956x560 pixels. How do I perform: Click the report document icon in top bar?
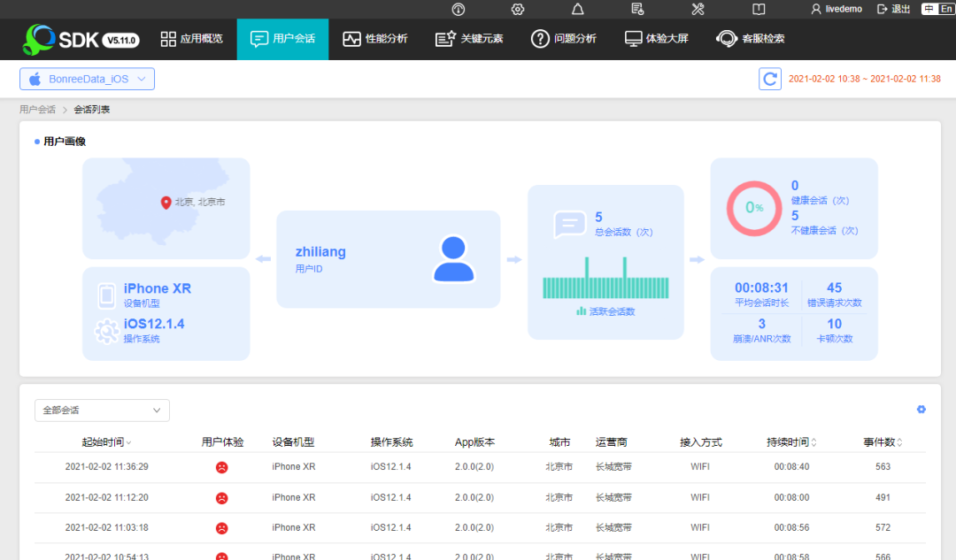637,9
